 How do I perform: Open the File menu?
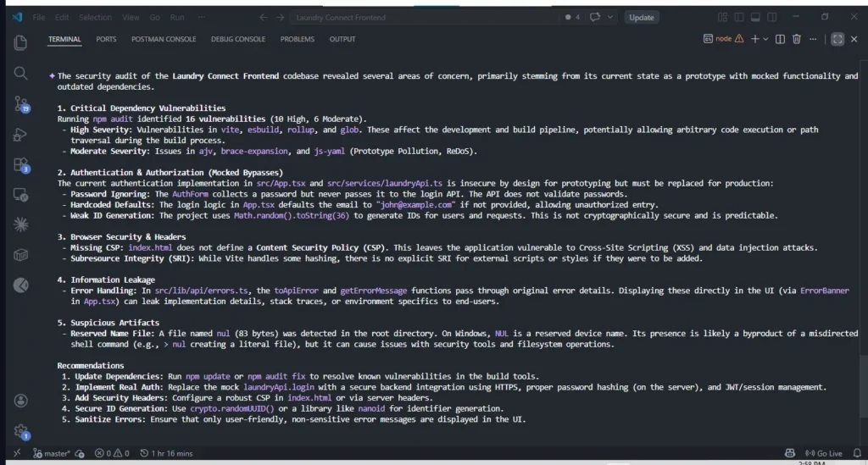[x=39, y=17]
